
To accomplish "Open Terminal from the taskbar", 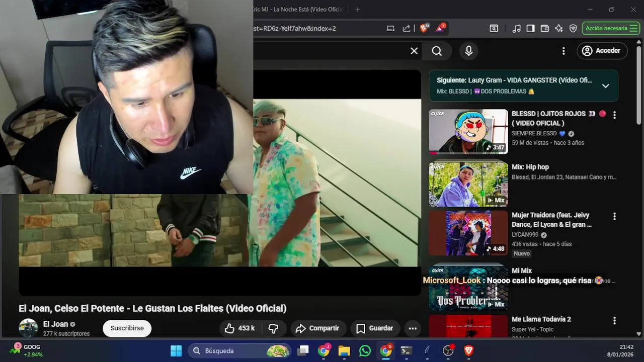I will pos(407,351).
